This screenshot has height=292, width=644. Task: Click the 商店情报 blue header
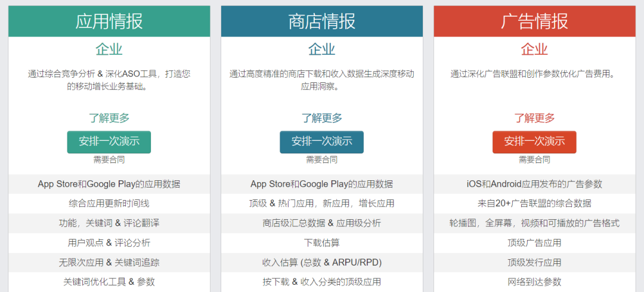[322, 21]
